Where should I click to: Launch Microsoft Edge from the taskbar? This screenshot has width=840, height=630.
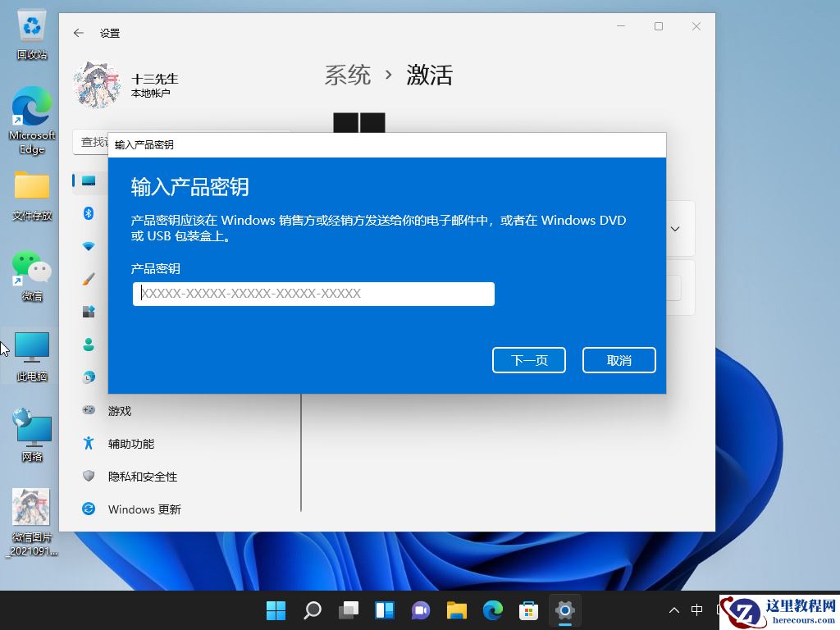tap(492, 610)
